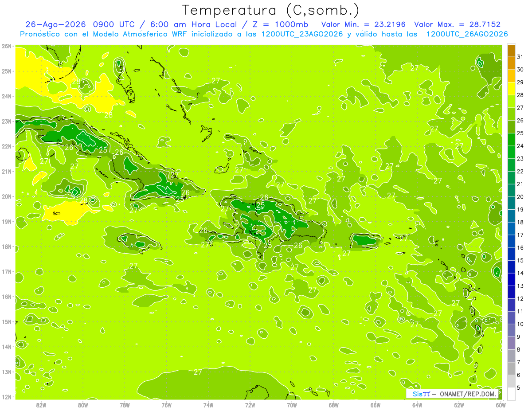This screenshot has height=411, width=532.
Task: Click the brown swatch above legend value 31
Action: 511,51
